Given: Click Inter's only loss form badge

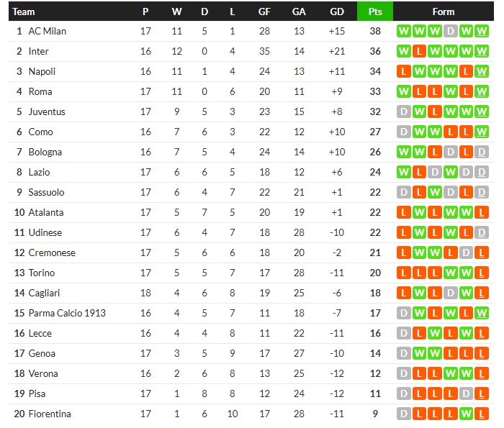Looking at the screenshot, I should pyautogui.click(x=418, y=52).
